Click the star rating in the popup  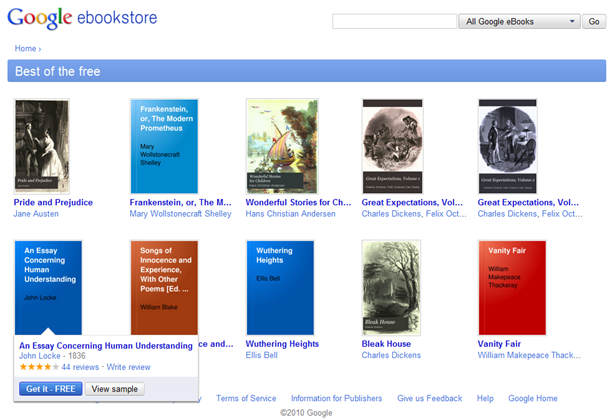pos(39,367)
